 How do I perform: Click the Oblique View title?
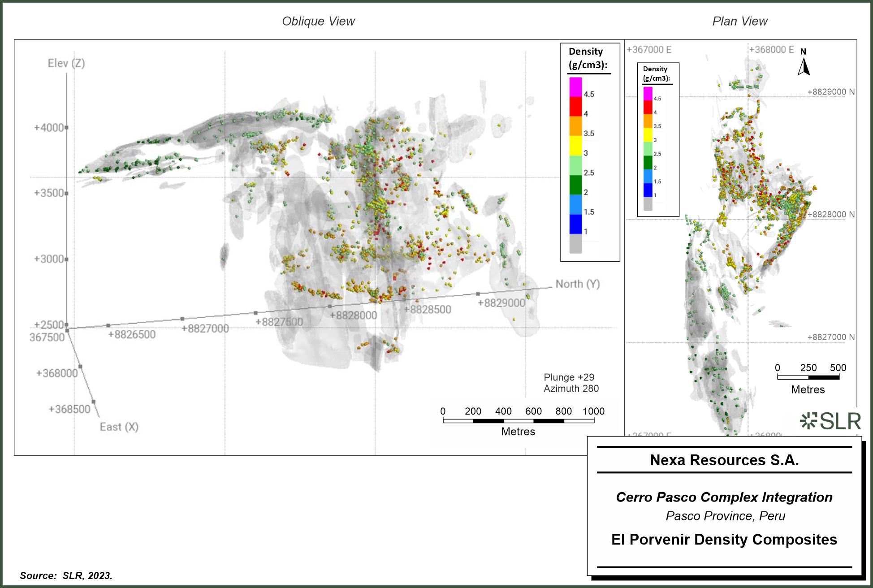[318, 21]
